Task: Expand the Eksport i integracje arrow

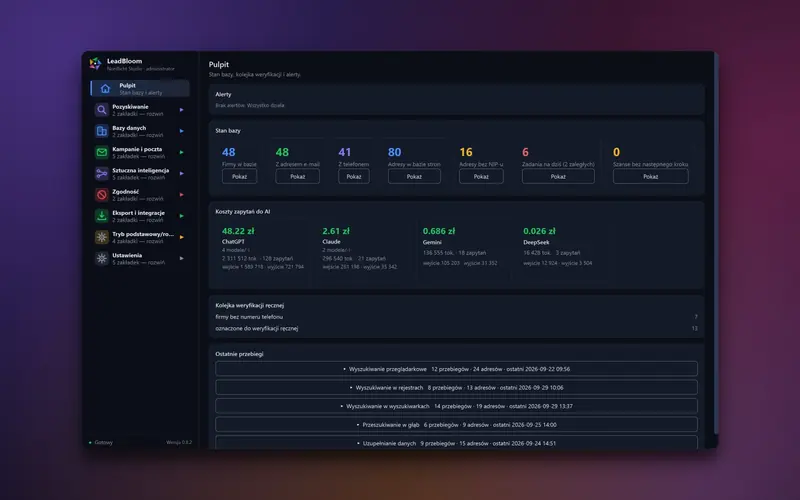Action: point(182,216)
